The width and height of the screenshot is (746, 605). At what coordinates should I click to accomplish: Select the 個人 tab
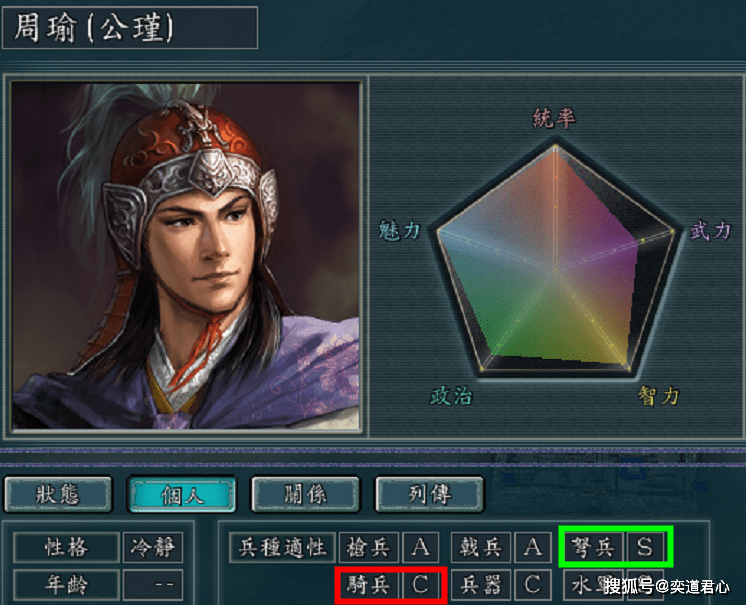tap(182, 495)
